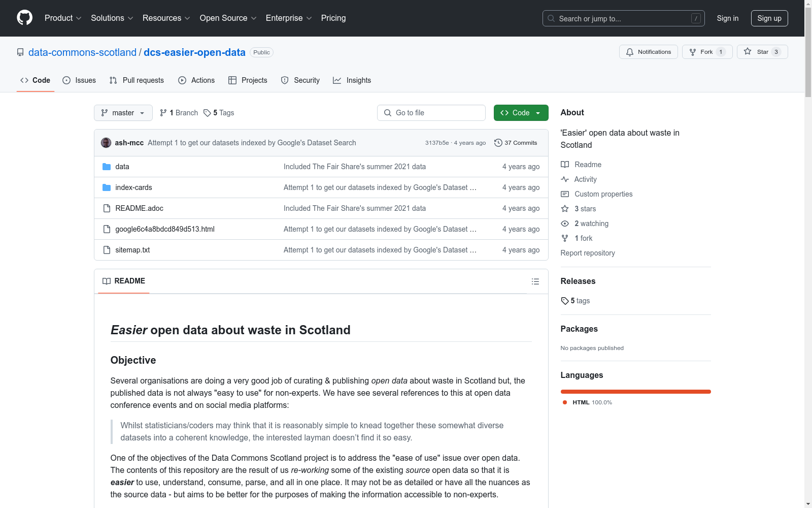Click the data folder icon

(107, 167)
